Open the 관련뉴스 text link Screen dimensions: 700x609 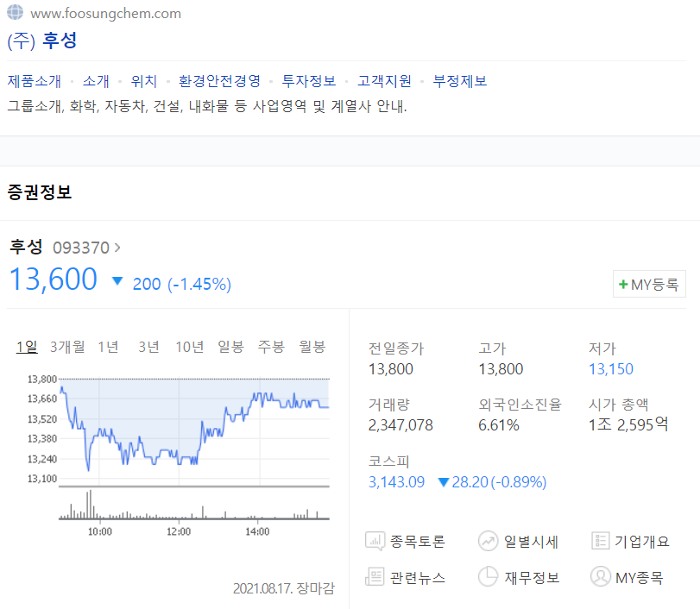tap(418, 577)
